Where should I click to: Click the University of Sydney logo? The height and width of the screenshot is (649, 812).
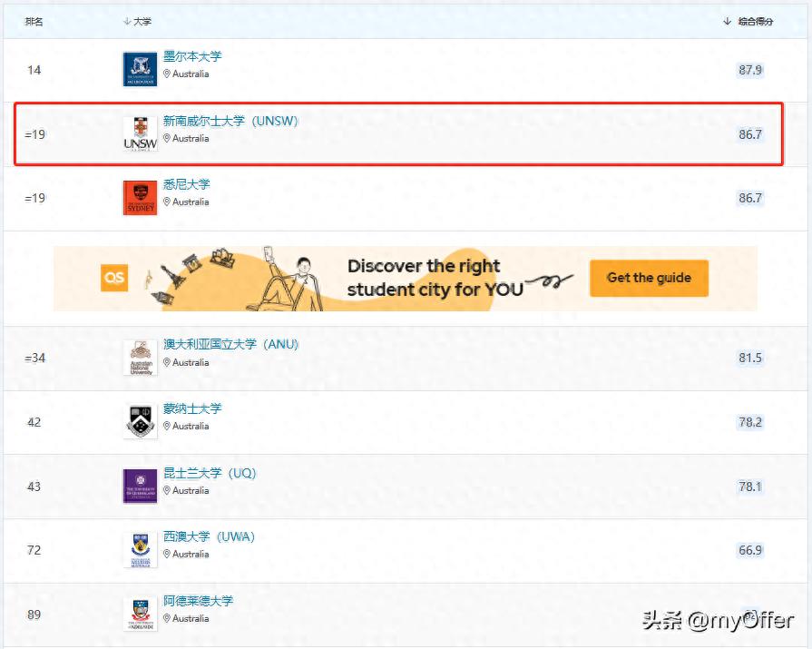click(140, 198)
